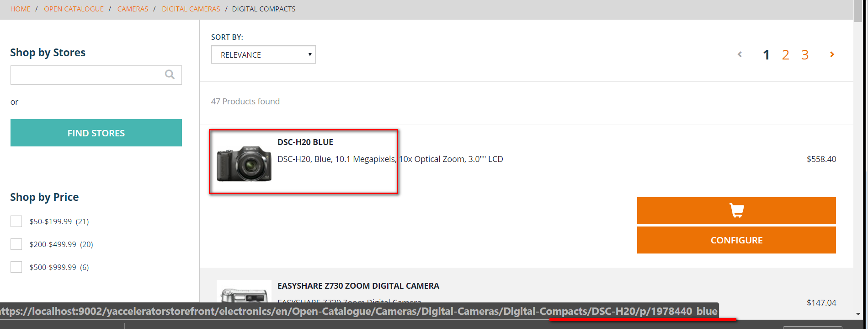Click the CONFIGURE button
The width and height of the screenshot is (868, 329).
(x=736, y=240)
